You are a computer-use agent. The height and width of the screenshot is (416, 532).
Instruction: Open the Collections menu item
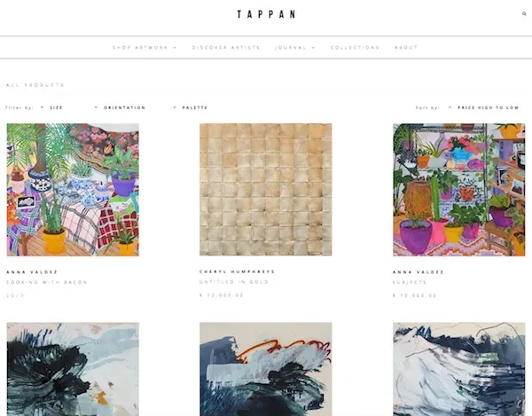pyautogui.click(x=355, y=48)
